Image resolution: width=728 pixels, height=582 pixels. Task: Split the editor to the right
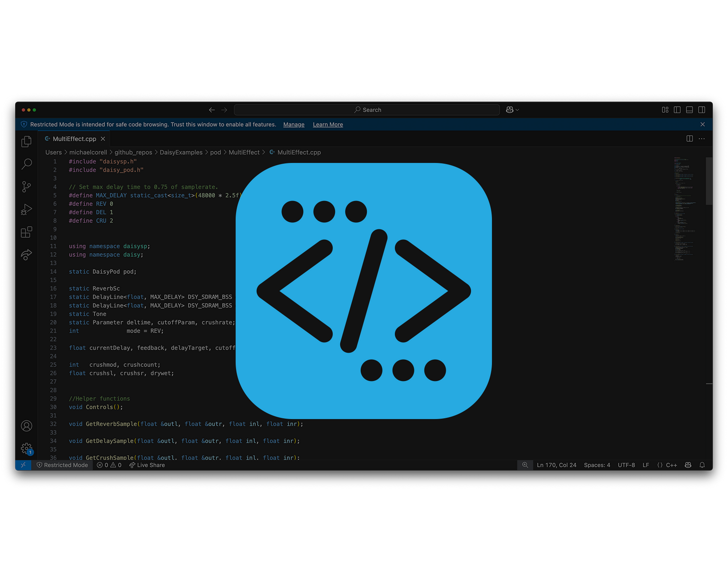(x=690, y=139)
